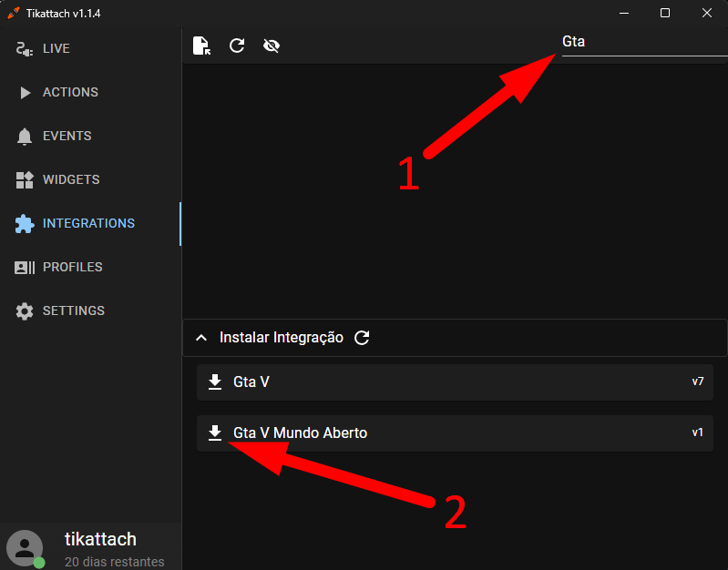Click the tikattach account name

tap(100, 539)
